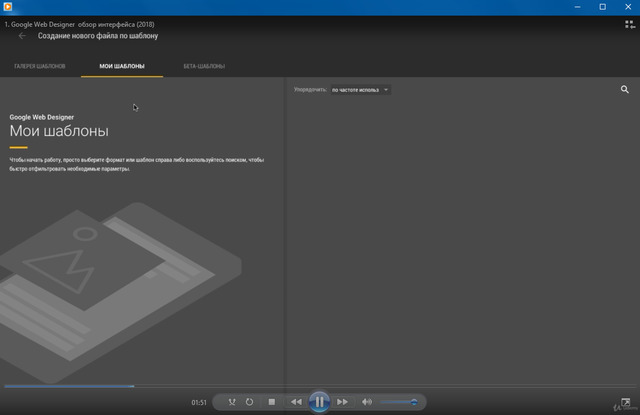
Task: Click the Windows Media Player title icon
Action: coord(6,6)
